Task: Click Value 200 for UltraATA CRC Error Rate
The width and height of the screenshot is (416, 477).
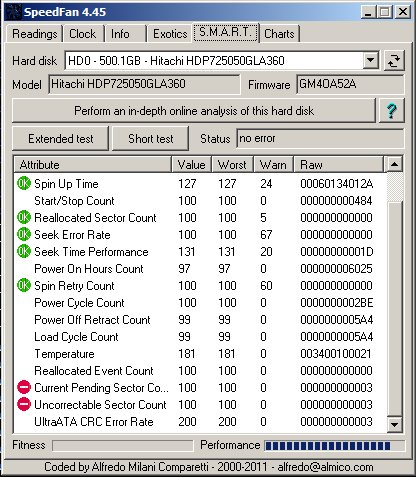Action: (x=187, y=422)
